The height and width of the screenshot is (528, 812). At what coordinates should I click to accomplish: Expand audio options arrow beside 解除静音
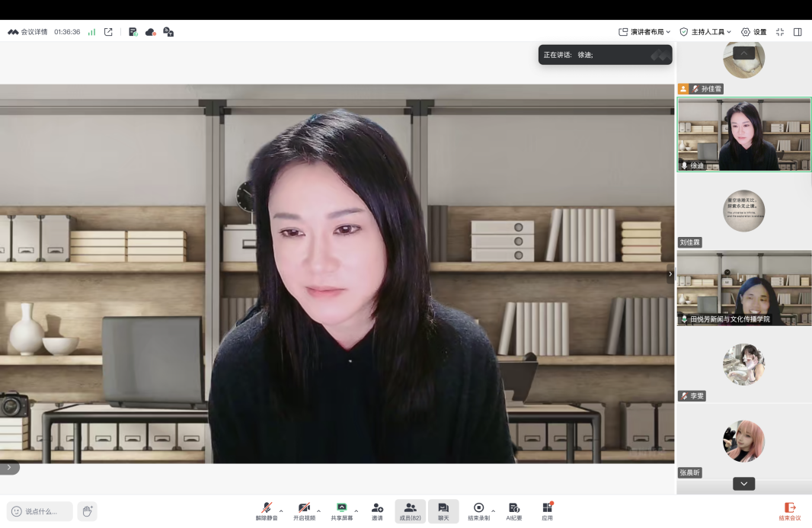click(281, 510)
